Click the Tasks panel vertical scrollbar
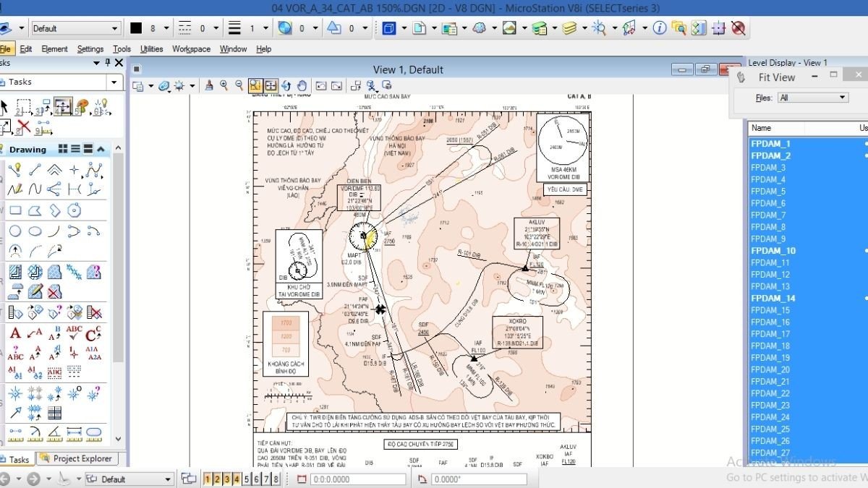The width and height of the screenshot is (868, 488). tap(119, 293)
